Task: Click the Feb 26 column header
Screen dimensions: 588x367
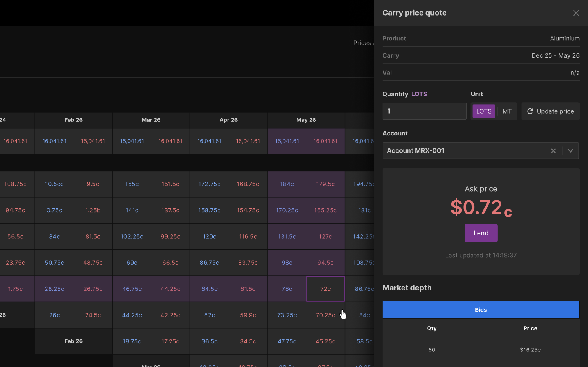Action: 73,120
